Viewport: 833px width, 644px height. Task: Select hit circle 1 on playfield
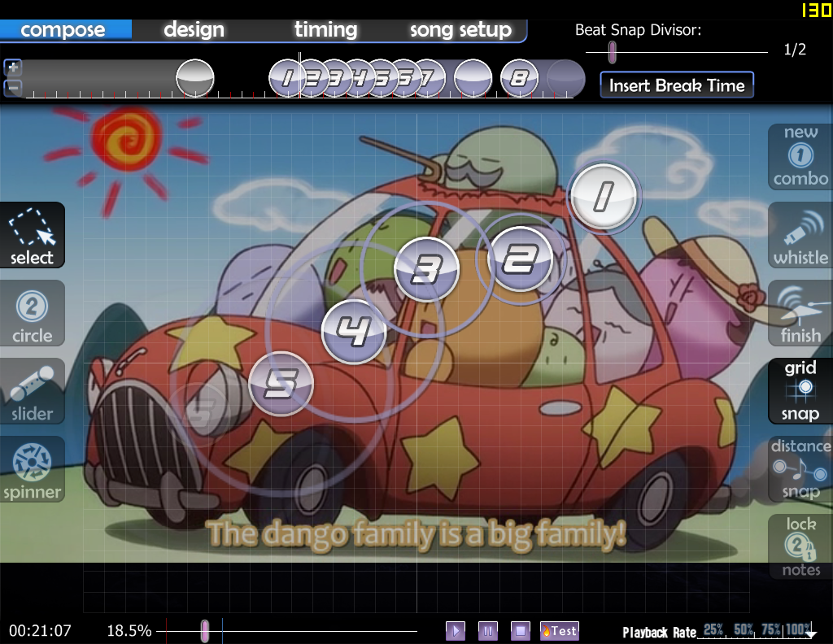click(x=603, y=197)
